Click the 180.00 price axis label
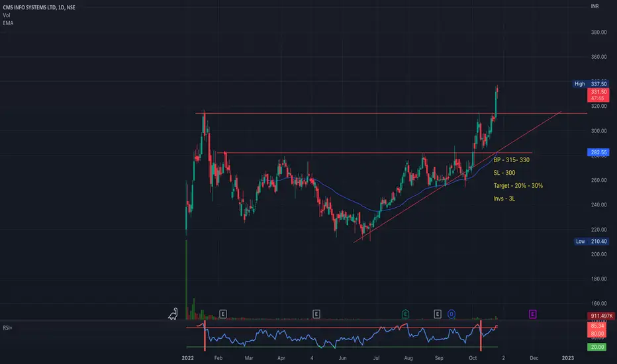617x364 pixels. pos(598,279)
